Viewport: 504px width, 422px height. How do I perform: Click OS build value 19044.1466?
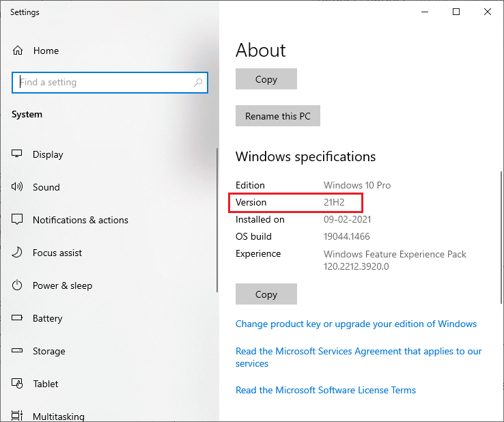pos(346,236)
